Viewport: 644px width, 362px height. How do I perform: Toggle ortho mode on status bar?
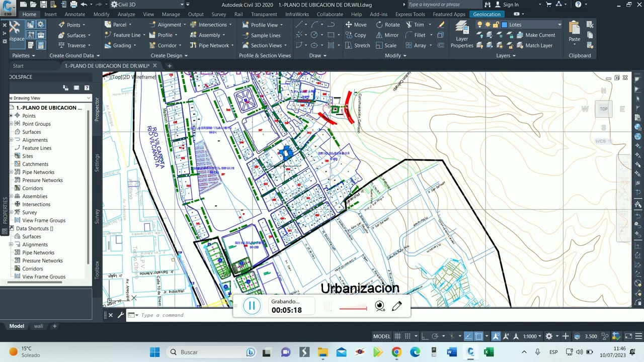pos(424,336)
